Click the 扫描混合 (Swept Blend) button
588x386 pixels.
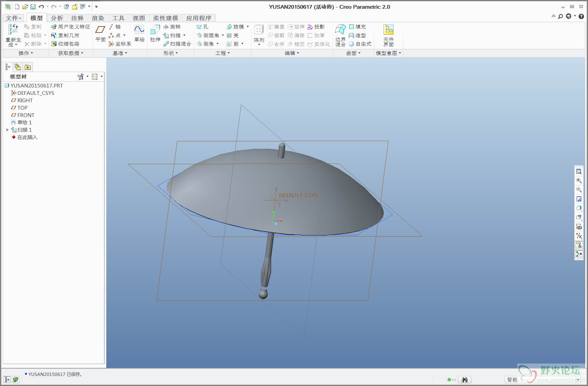pos(177,44)
